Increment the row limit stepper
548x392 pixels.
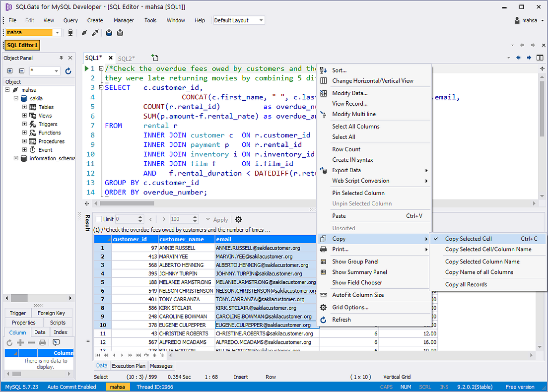(x=140, y=217)
